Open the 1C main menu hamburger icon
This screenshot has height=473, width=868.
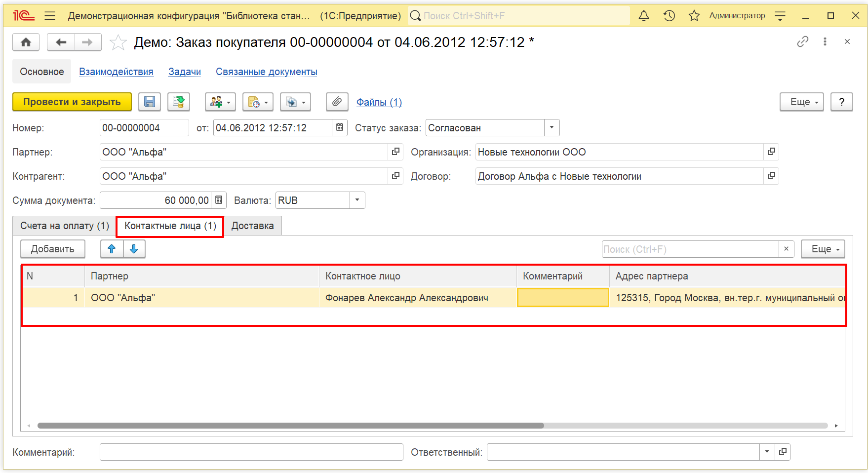pos(50,16)
